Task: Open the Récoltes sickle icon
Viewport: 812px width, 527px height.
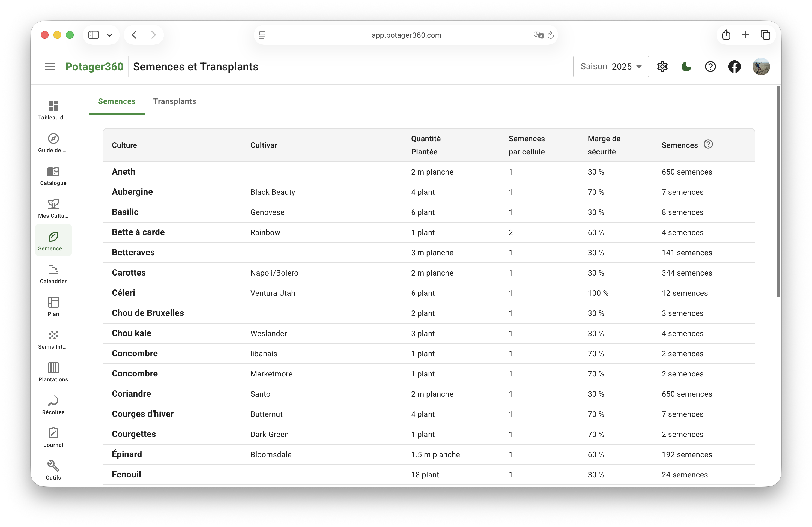Action: tap(53, 401)
